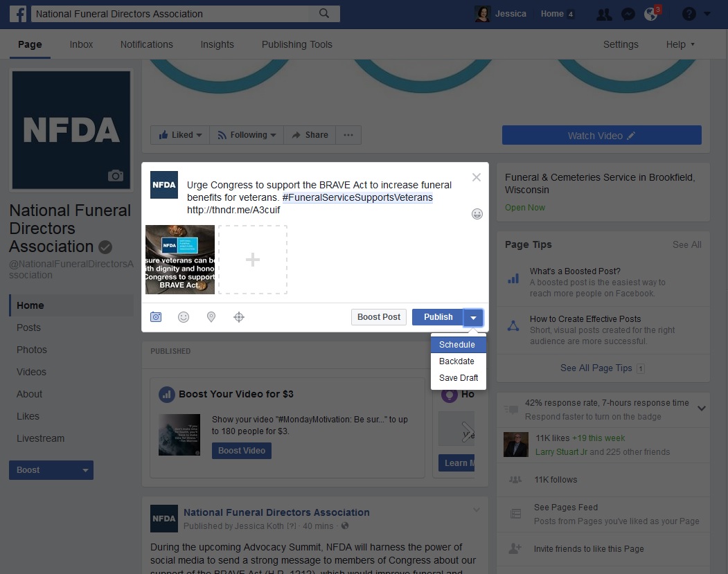Open Livestream in the left sidebar
Viewport: 728px width, 574px height.
tap(40, 438)
